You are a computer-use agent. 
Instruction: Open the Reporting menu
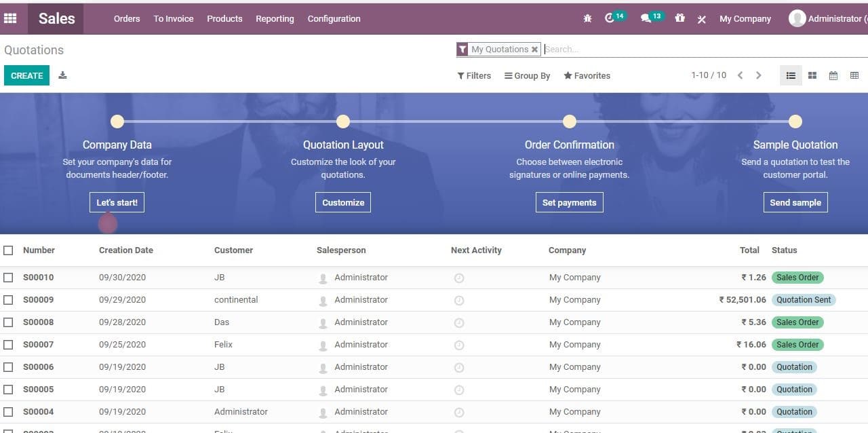click(x=275, y=18)
